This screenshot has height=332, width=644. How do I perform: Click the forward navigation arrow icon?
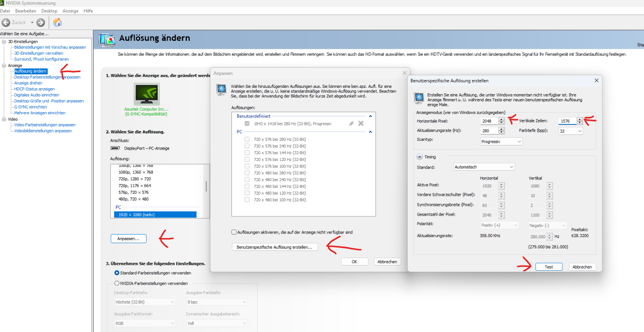point(41,23)
